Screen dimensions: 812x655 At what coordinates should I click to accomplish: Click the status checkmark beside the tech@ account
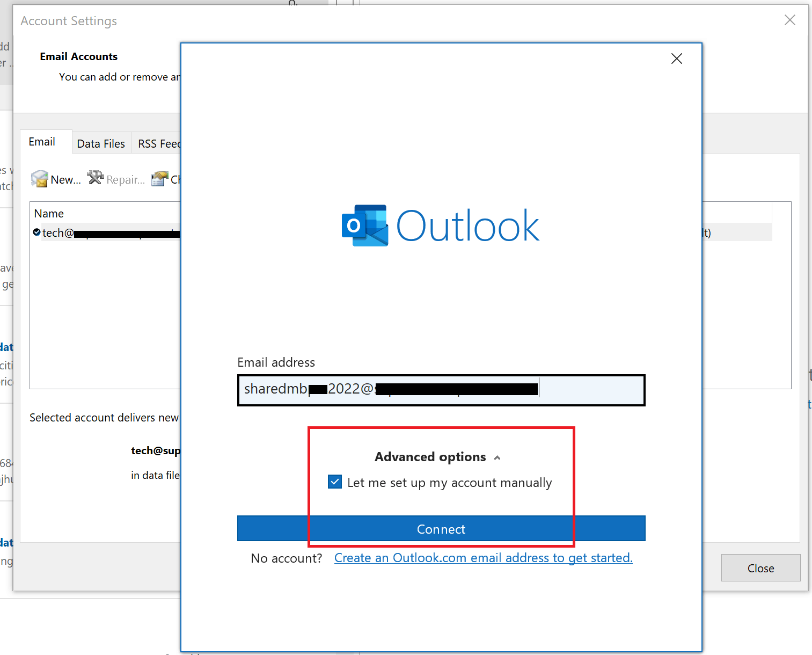click(36, 232)
